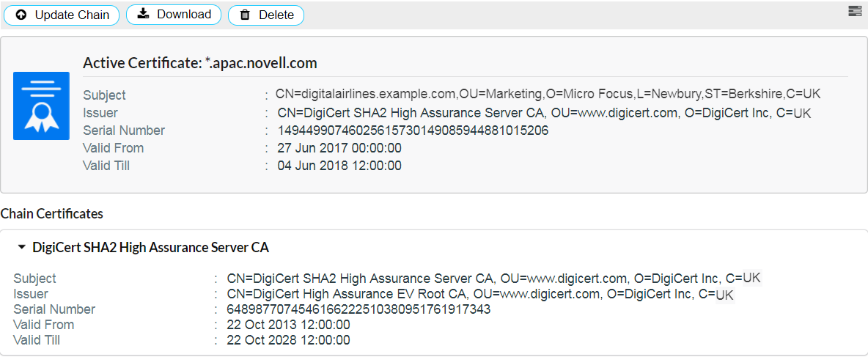Click the download tray icon

(144, 14)
